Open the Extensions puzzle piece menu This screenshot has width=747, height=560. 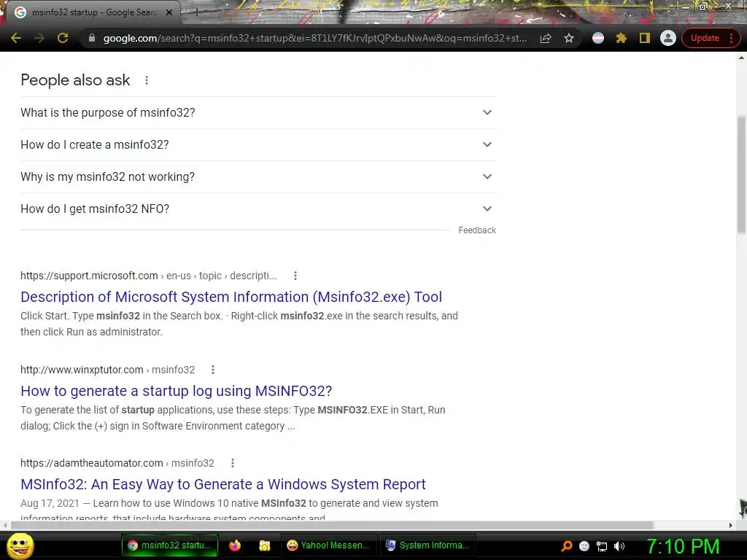tap(622, 38)
